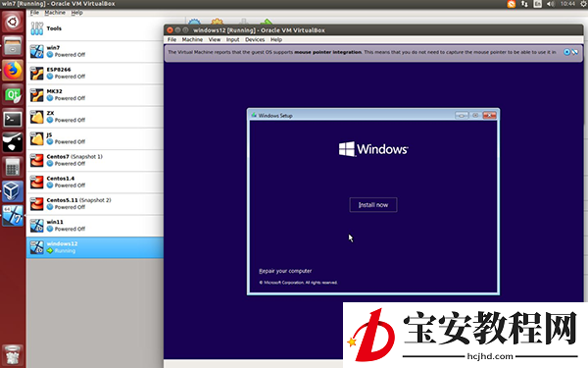Close the Windows Setup dialog

coord(489,115)
